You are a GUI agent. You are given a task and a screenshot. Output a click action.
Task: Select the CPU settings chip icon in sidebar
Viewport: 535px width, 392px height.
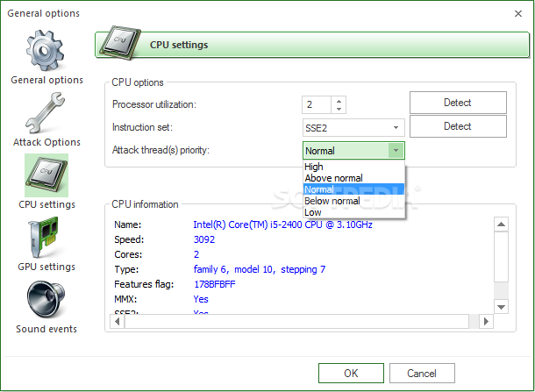[46, 175]
